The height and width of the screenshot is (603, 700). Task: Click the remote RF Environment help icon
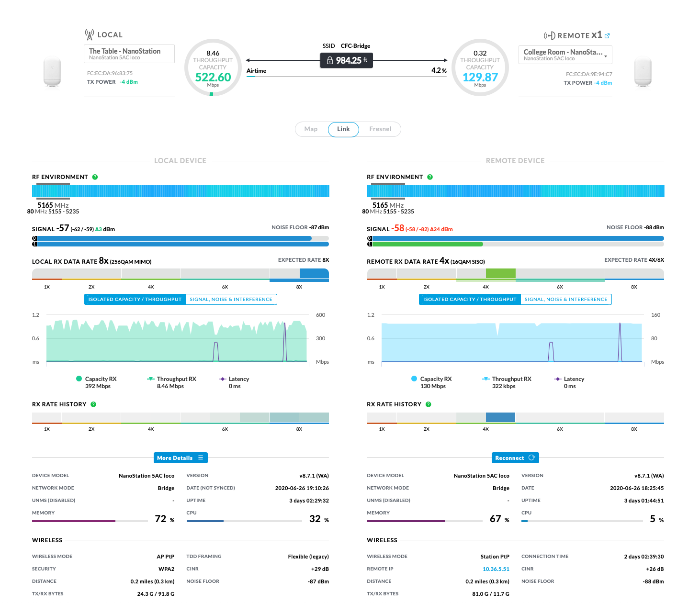coord(430,177)
